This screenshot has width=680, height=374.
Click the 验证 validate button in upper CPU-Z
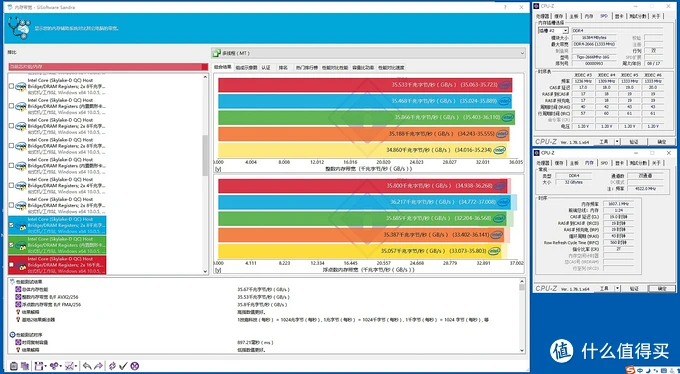pos(634,141)
